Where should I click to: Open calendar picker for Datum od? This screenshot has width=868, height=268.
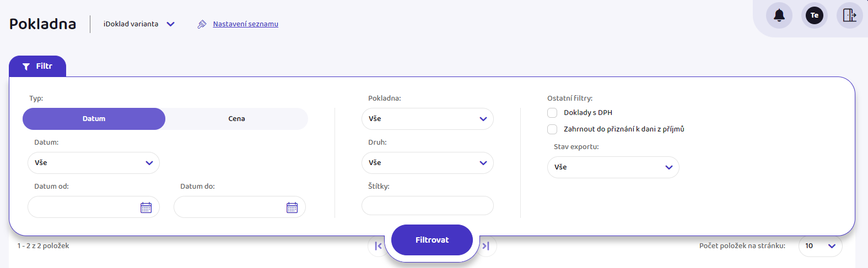click(x=146, y=207)
